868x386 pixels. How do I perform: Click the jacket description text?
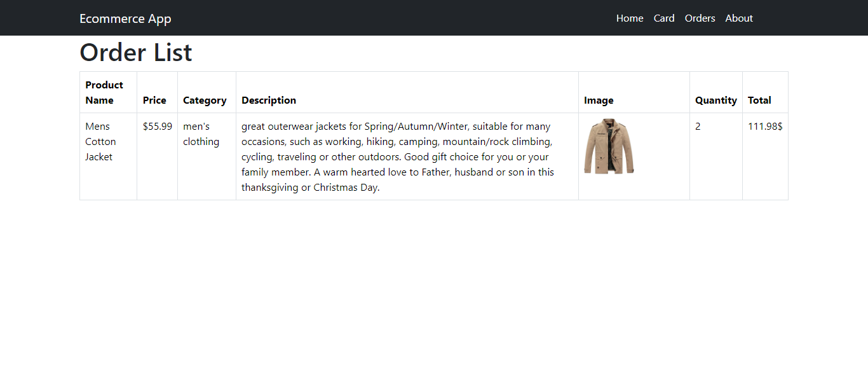coord(398,157)
